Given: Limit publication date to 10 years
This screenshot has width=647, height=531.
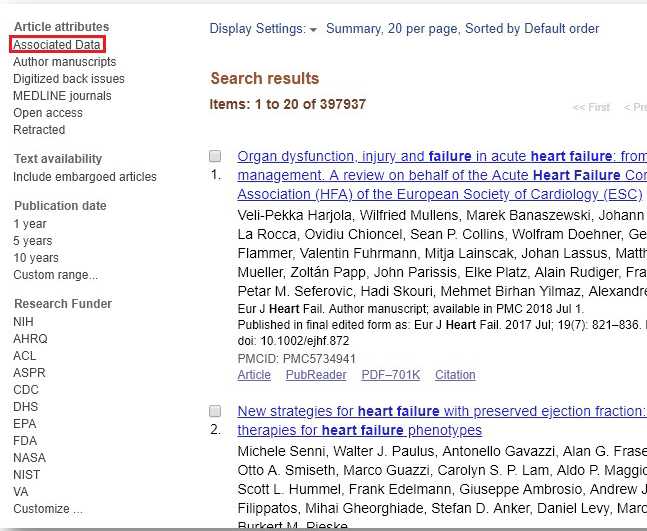Looking at the screenshot, I should pos(36,257).
